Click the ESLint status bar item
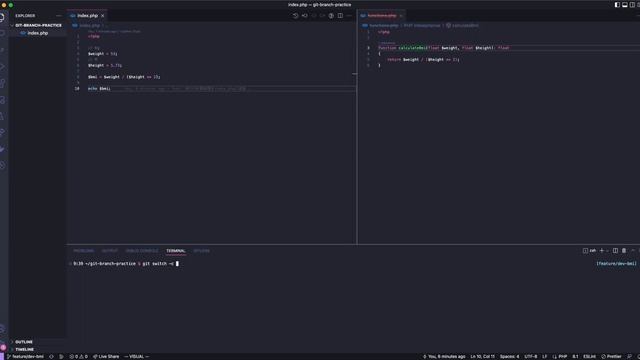The height and width of the screenshot is (360, 640). coord(589,357)
